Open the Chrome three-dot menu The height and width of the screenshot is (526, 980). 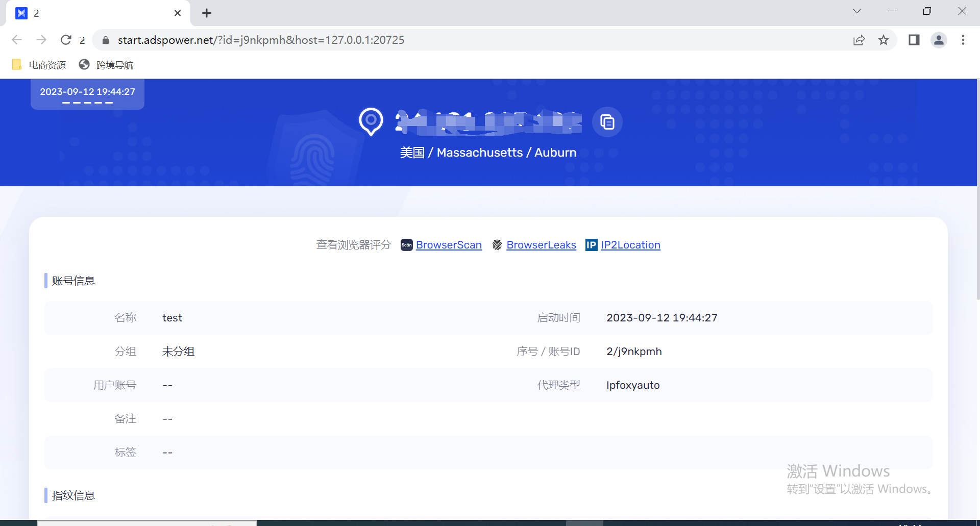(x=963, y=40)
